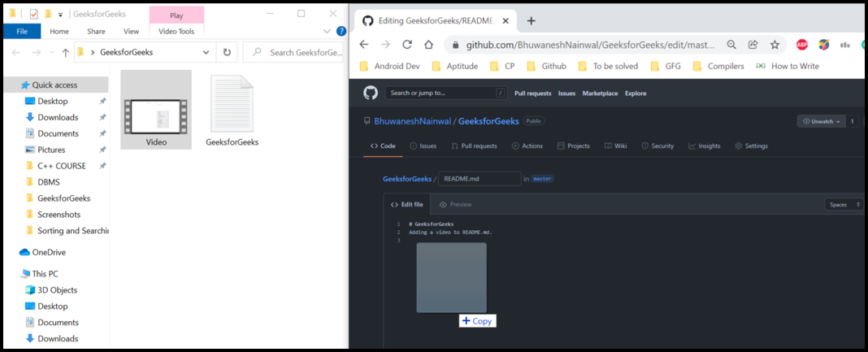This screenshot has height=352, width=868.
Task: Open Aptitude bookmark folder
Action: [455, 66]
